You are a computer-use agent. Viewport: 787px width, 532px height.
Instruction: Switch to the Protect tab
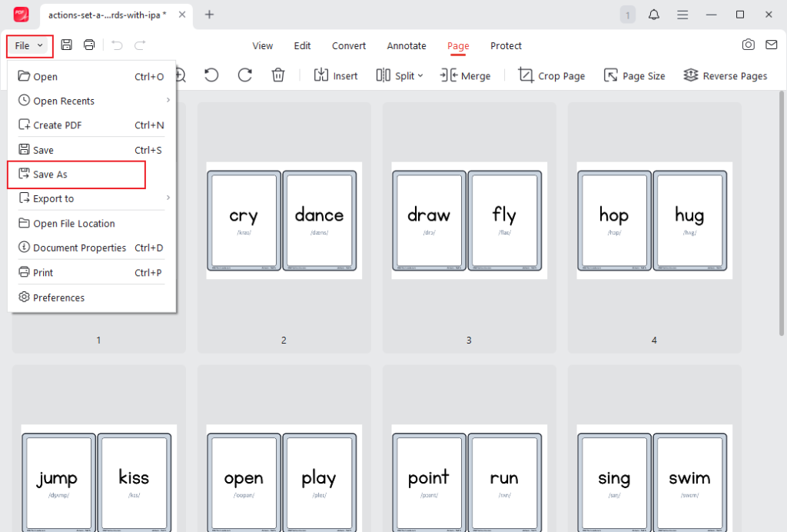(x=506, y=45)
